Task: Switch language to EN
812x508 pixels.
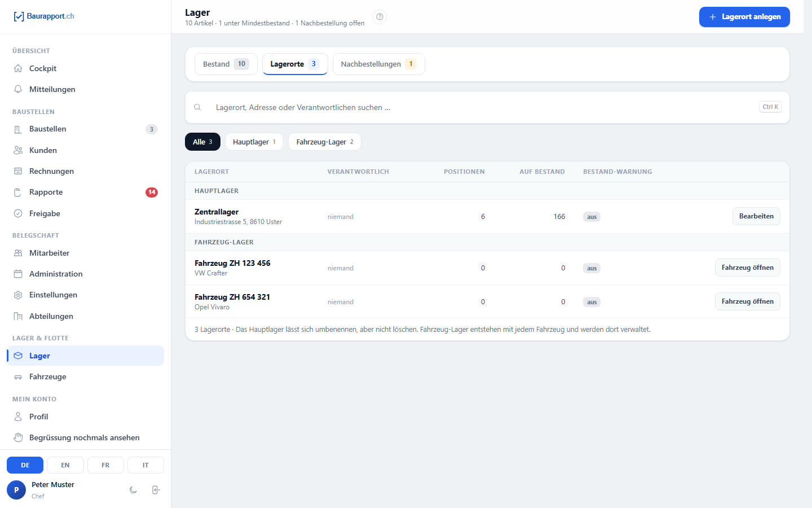Action: pos(65,465)
